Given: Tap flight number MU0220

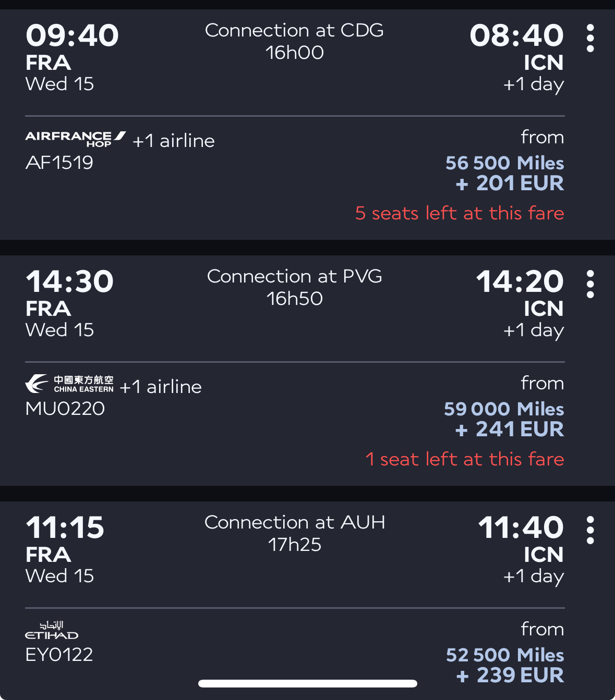Looking at the screenshot, I should pos(65,409).
